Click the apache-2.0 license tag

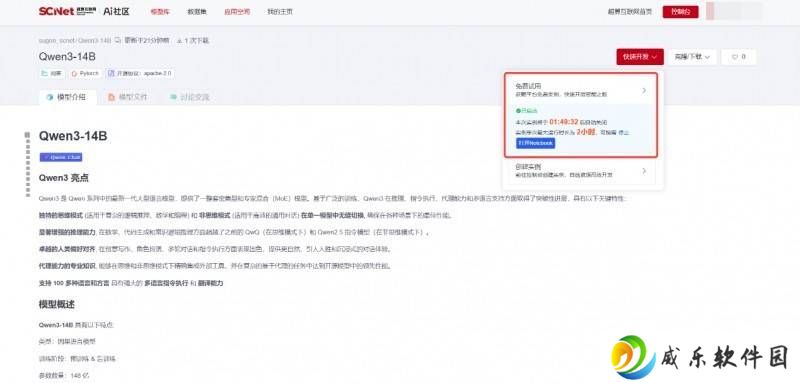click(140, 73)
